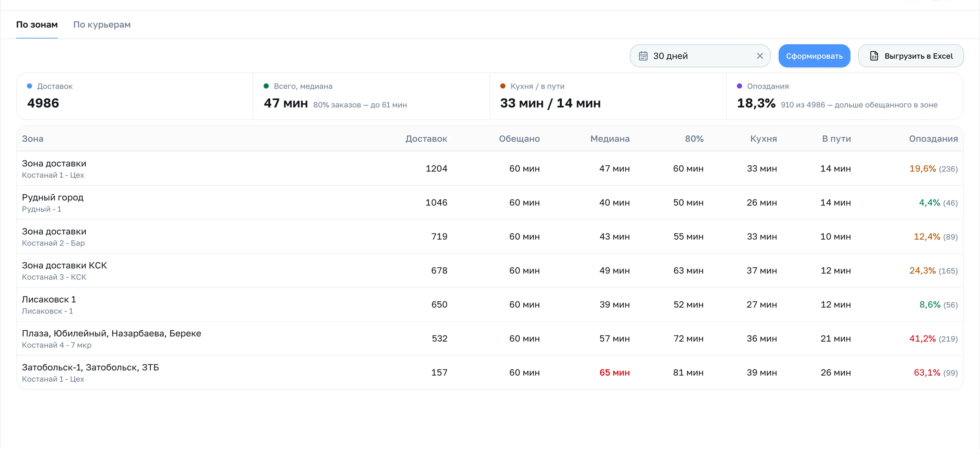This screenshot has height=449, width=980.
Task: Click the 72 мин 80% cell
Action: coord(688,339)
